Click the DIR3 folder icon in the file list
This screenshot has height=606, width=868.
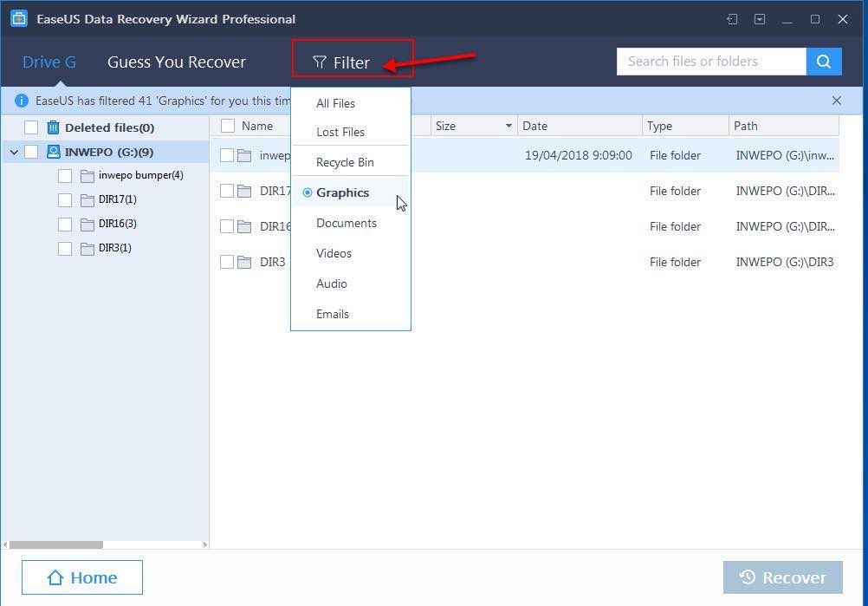pyautogui.click(x=244, y=262)
